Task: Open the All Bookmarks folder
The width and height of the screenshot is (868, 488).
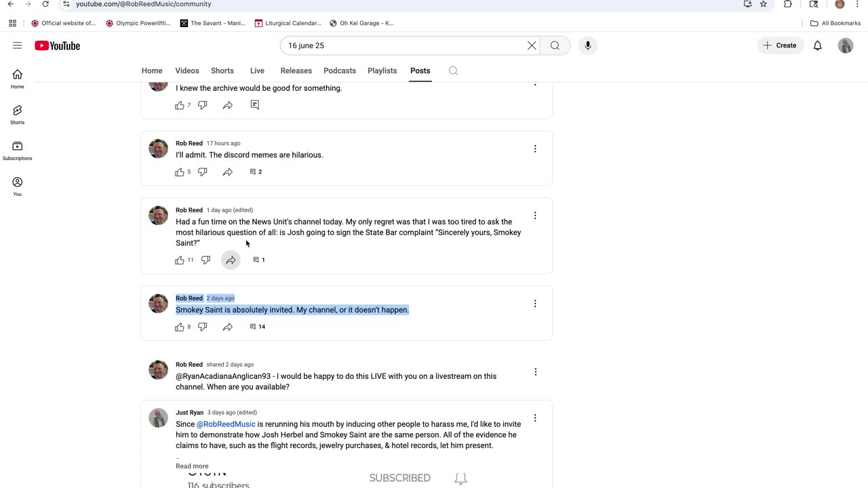Action: tap(835, 23)
